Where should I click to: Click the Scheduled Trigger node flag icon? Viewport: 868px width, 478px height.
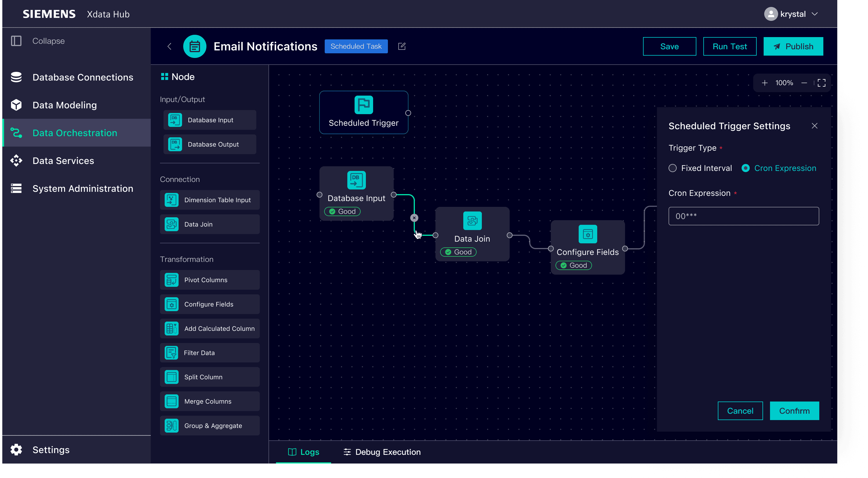point(364,105)
